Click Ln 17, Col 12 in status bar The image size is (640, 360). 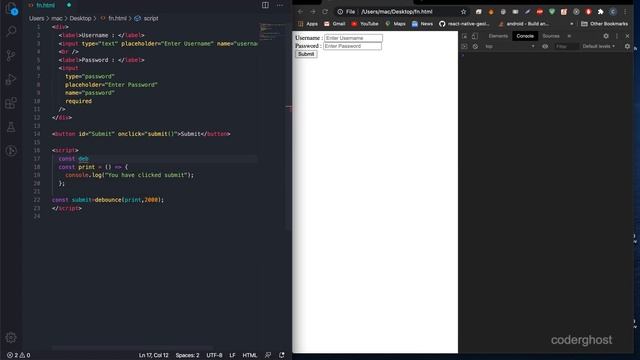click(153, 355)
